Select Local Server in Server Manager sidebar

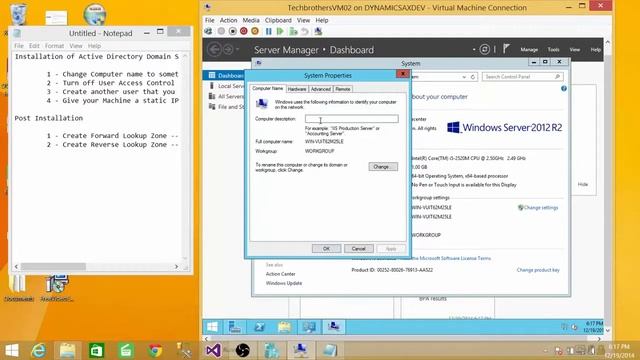pyautogui.click(x=227, y=86)
